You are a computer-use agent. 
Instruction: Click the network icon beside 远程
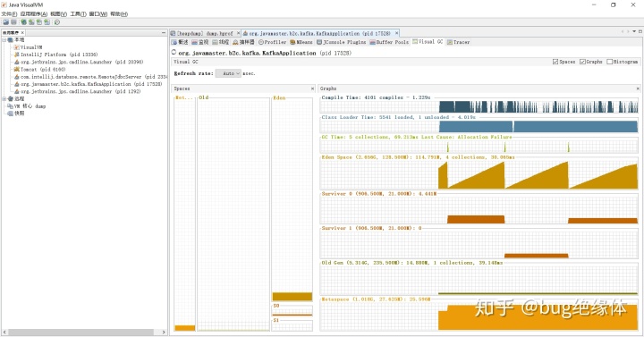[10, 99]
